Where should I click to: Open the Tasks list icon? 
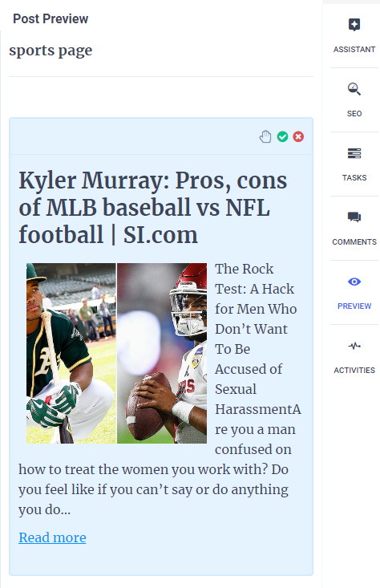pos(354,153)
